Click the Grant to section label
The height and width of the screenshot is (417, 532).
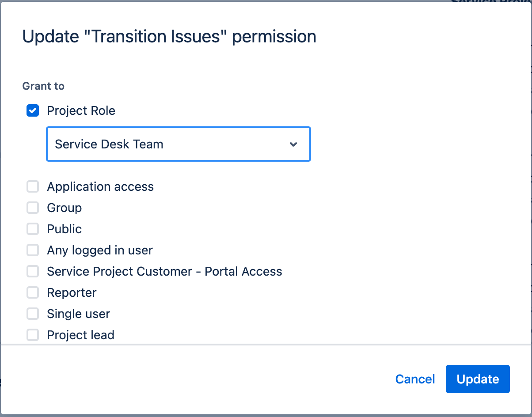click(43, 86)
